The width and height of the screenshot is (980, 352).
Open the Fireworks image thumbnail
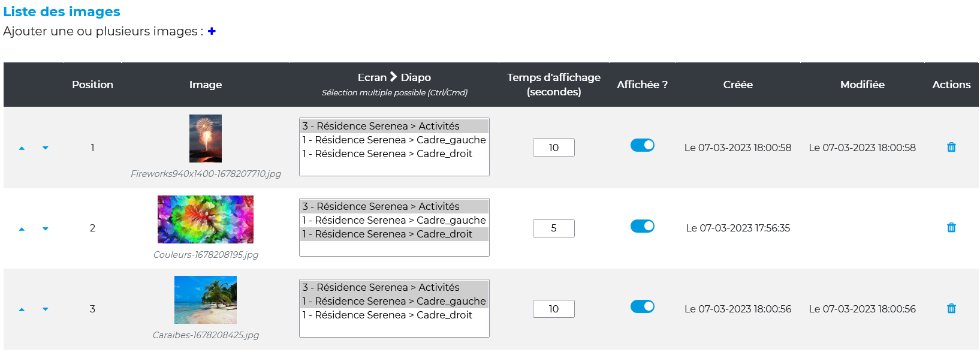click(206, 139)
